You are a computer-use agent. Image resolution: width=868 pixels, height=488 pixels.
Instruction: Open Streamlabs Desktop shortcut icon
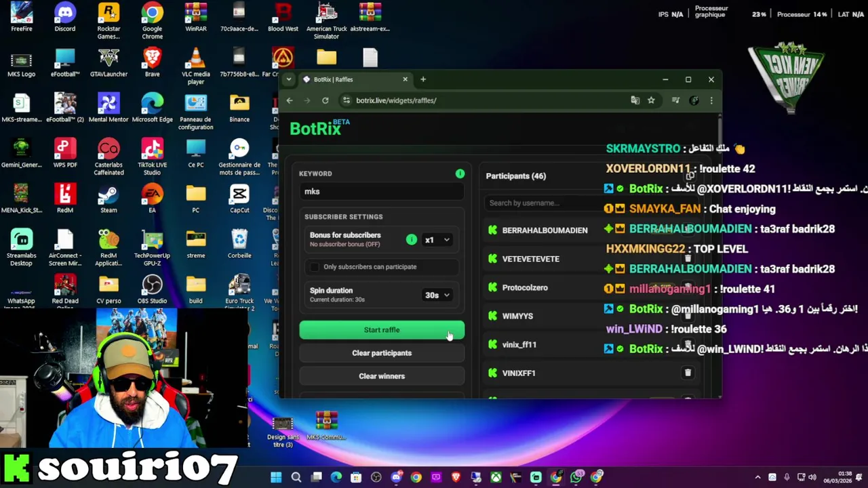click(x=21, y=248)
